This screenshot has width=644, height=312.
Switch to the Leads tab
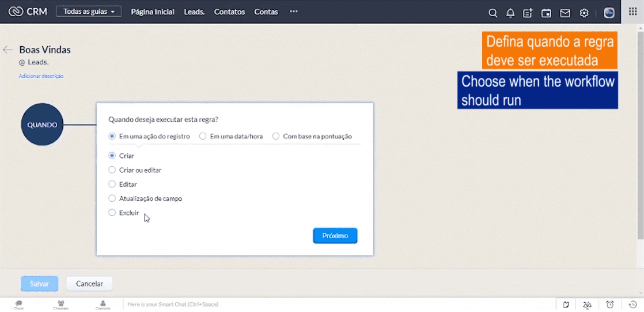point(194,12)
